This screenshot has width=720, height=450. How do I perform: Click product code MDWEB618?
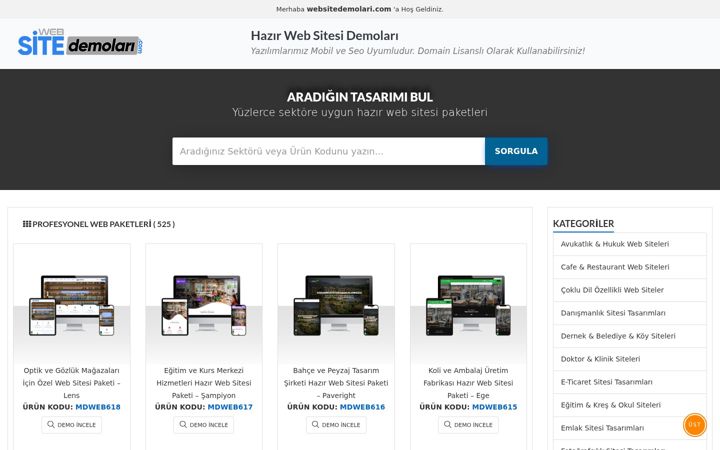[98, 407]
